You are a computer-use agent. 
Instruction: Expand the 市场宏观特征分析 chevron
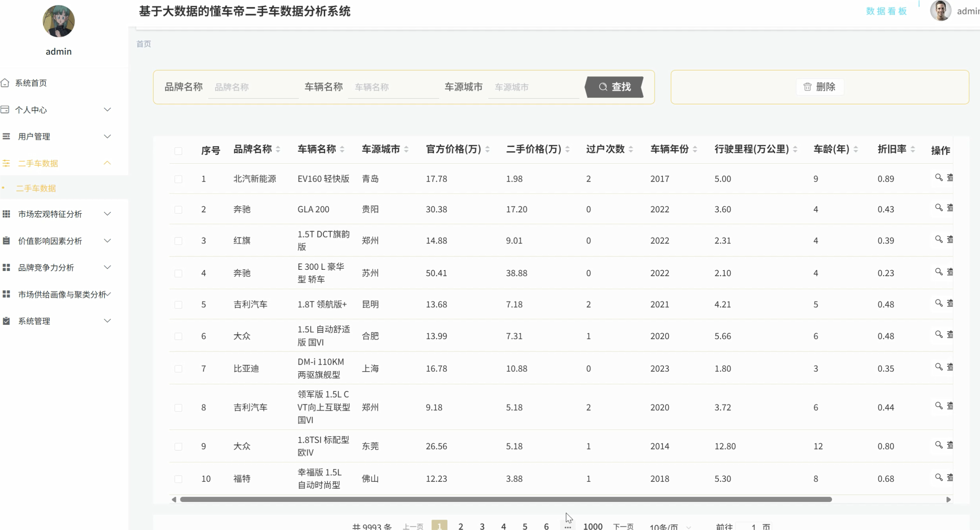[x=107, y=214]
